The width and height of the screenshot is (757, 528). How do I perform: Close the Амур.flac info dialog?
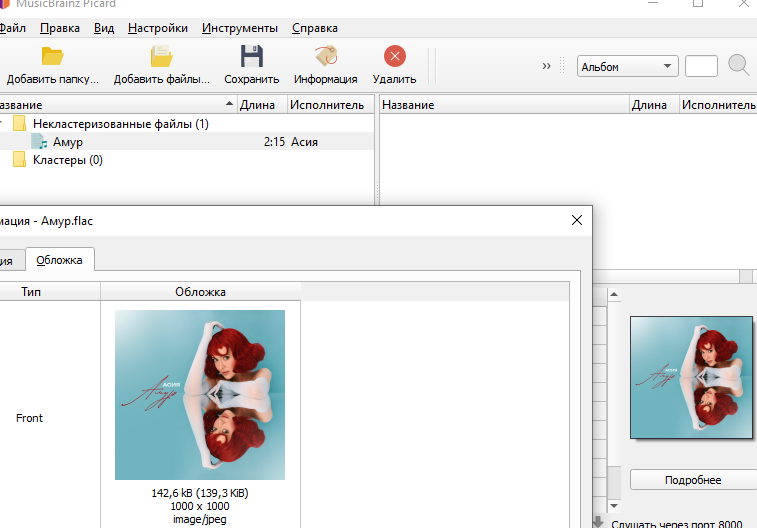pyautogui.click(x=576, y=220)
